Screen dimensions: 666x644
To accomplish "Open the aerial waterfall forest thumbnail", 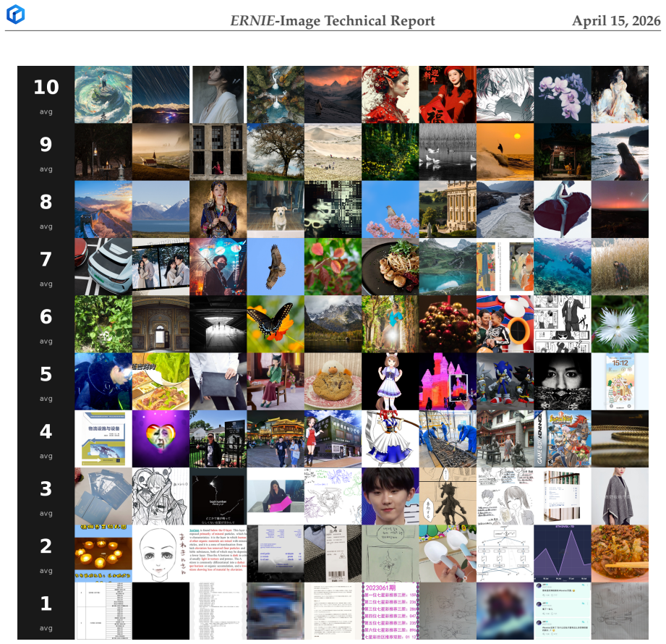I will coord(276,94).
